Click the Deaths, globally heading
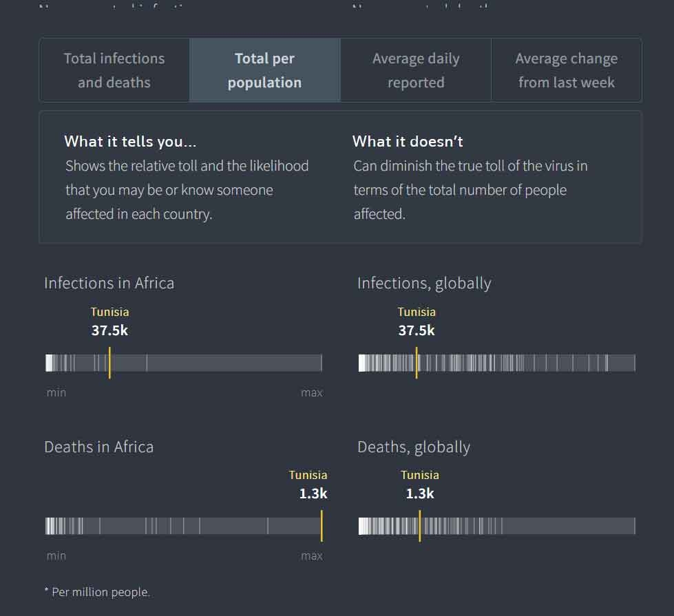Viewport: 674px width, 616px height. (414, 447)
